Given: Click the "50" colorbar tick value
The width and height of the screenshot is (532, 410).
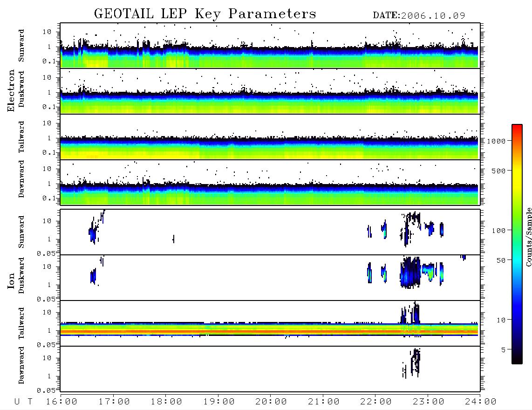Looking at the screenshot, I should click(x=501, y=260).
